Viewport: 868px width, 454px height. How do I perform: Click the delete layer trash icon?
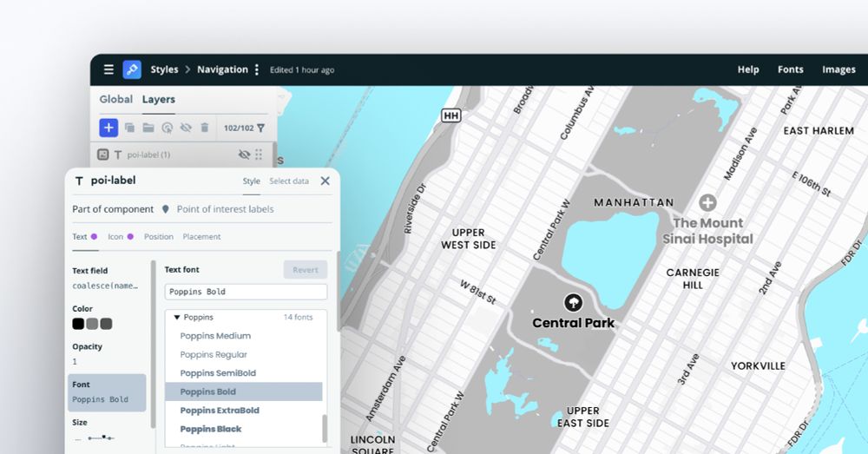(204, 128)
